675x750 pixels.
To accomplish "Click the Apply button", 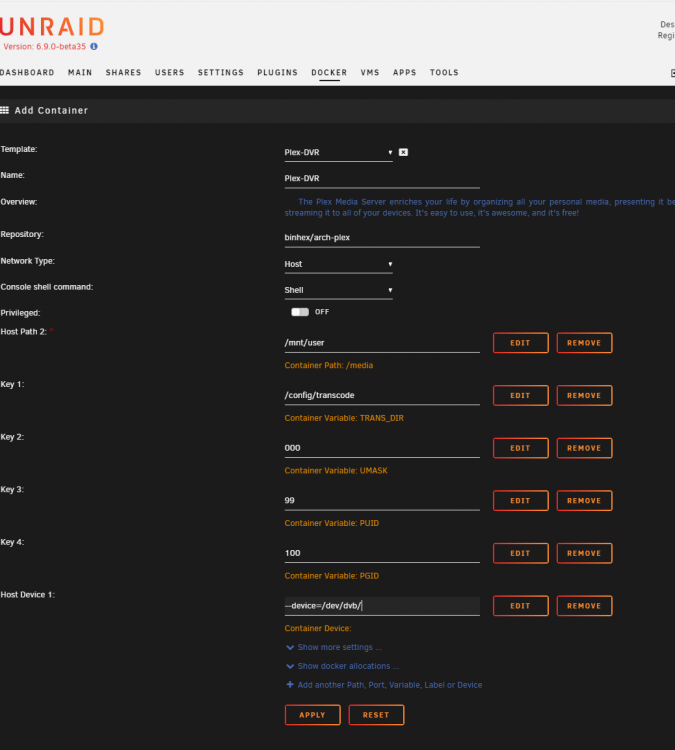I will tap(312, 715).
